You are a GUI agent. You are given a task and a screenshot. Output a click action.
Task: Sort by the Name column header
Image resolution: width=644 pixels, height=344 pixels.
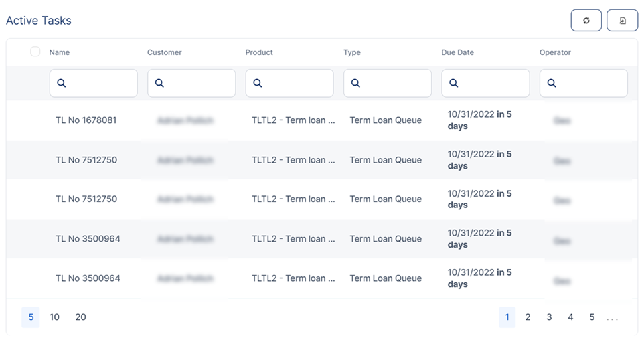(60, 52)
